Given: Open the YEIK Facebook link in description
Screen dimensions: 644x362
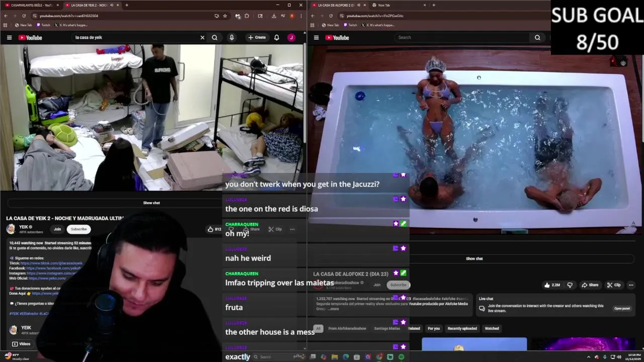Looking at the screenshot, I should [x=54, y=268].
